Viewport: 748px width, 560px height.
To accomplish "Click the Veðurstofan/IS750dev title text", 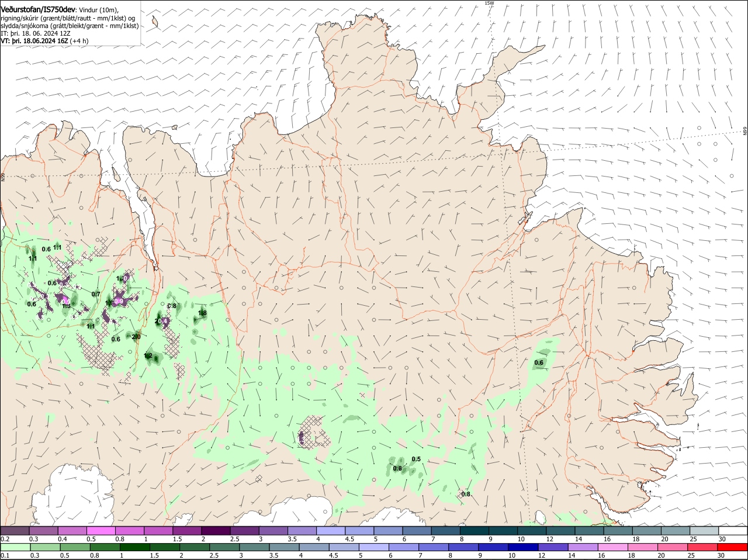I will pos(38,10).
